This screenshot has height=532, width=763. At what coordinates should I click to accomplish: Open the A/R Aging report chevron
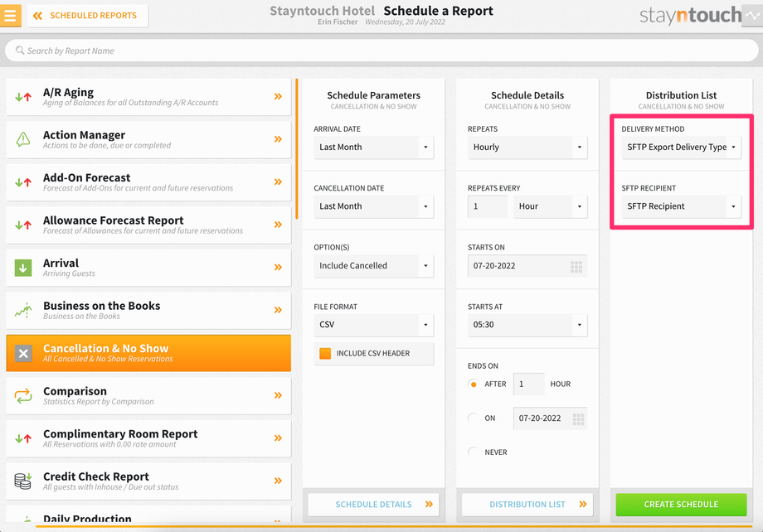[x=278, y=96]
